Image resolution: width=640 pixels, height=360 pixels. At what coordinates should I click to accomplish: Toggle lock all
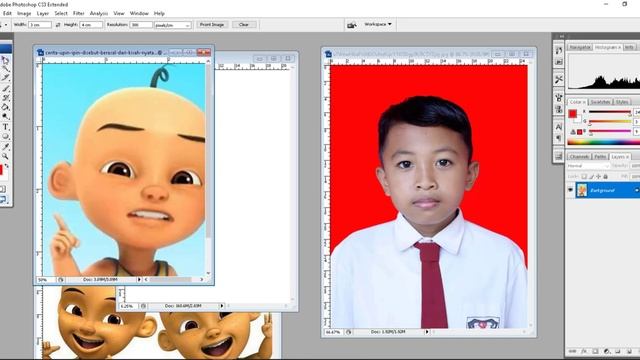click(x=605, y=176)
